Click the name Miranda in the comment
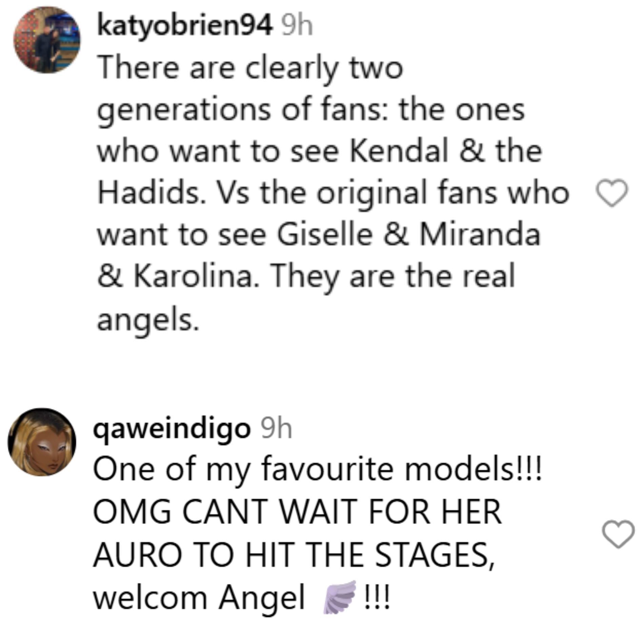The image size is (644, 644). coord(480,235)
